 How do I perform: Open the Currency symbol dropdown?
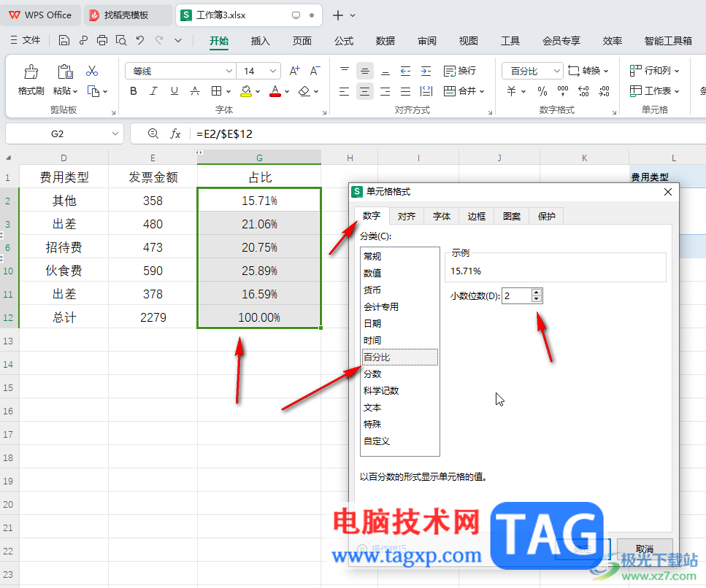pos(523,91)
